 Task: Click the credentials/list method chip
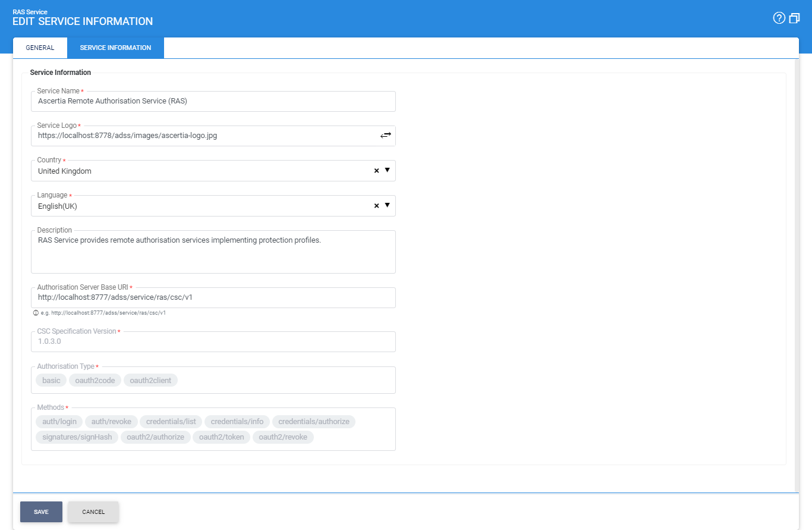click(x=171, y=422)
